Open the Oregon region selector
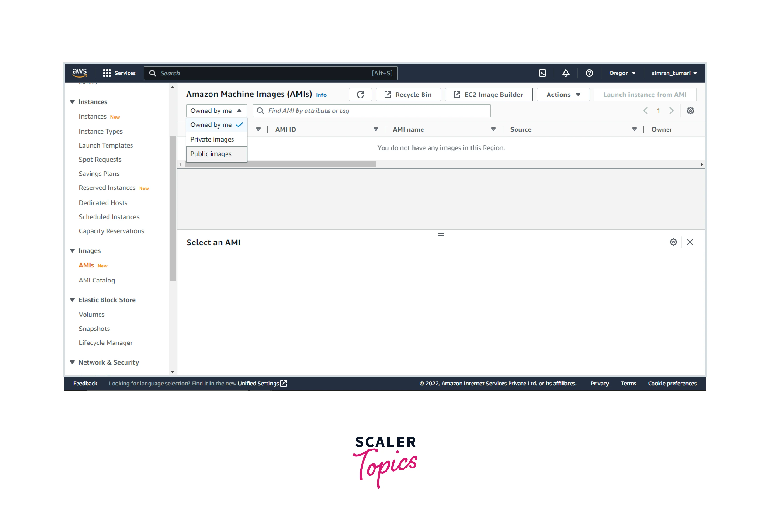The image size is (770, 532). pyautogui.click(x=622, y=73)
